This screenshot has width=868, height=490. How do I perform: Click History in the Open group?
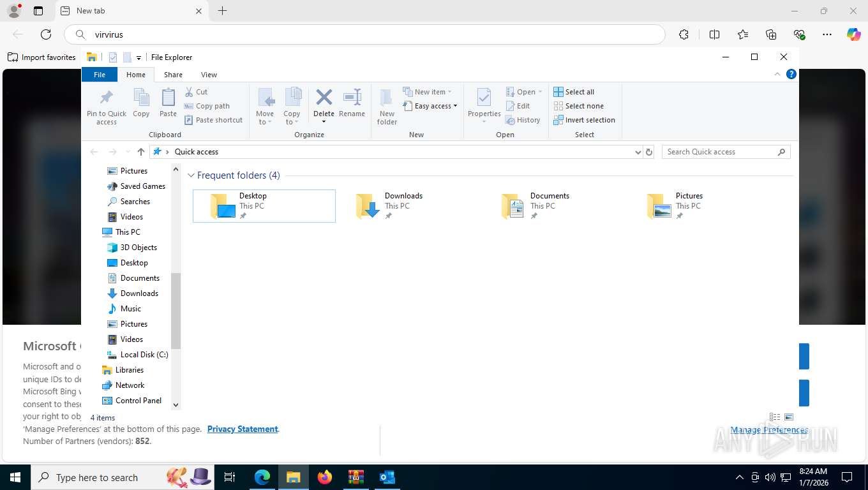[x=523, y=120]
